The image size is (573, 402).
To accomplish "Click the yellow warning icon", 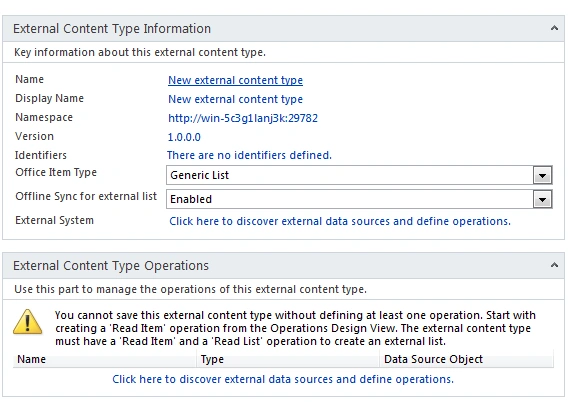I will pyautogui.click(x=28, y=322).
